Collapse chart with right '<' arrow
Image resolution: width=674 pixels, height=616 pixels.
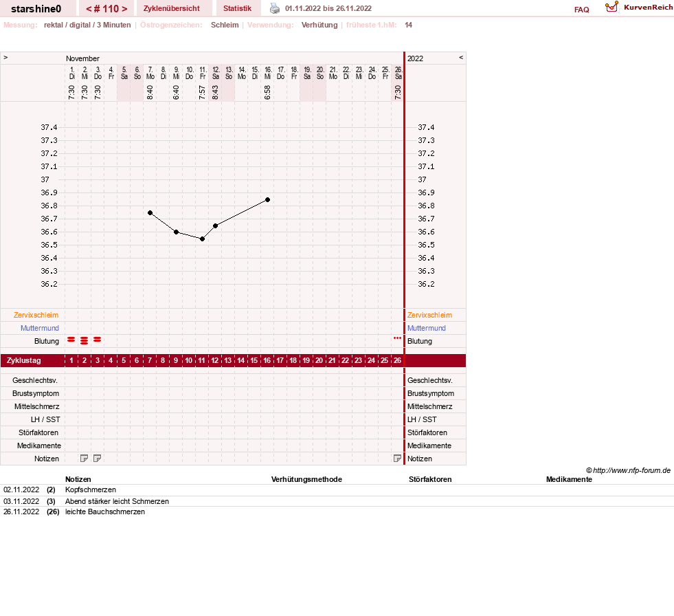461,57
